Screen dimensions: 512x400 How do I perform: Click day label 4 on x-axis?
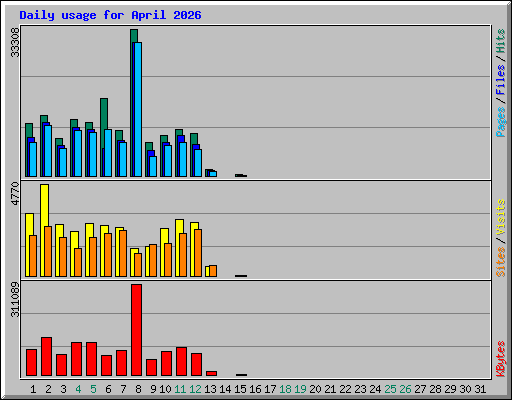(x=78, y=389)
